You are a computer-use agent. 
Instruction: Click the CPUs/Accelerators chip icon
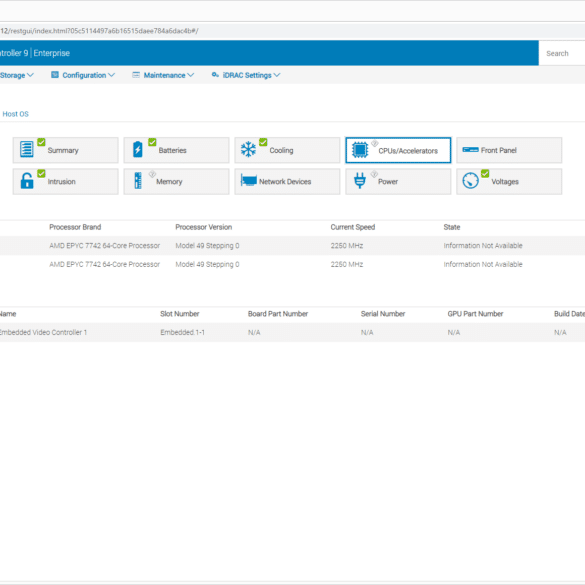pyautogui.click(x=360, y=150)
